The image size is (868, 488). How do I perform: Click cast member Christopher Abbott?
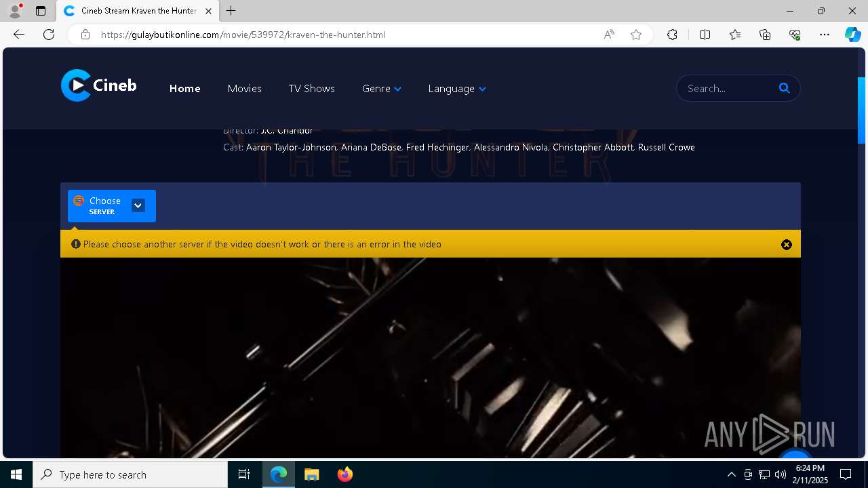(x=593, y=147)
